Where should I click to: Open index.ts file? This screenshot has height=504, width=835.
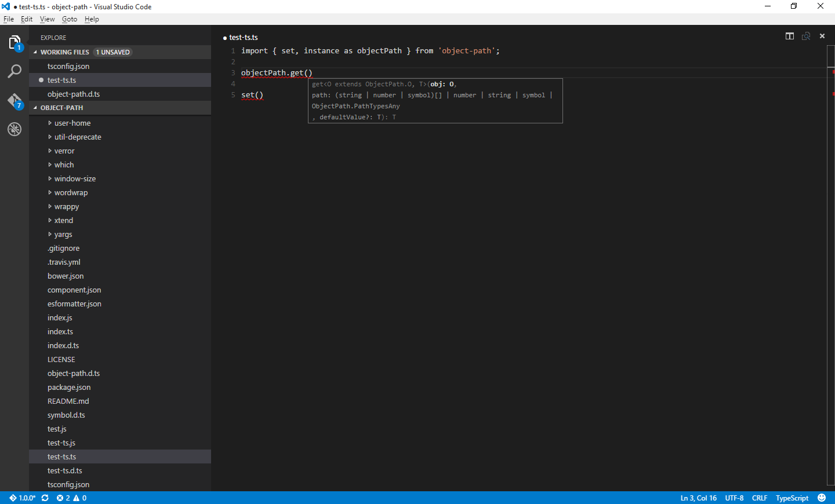tap(120, 331)
